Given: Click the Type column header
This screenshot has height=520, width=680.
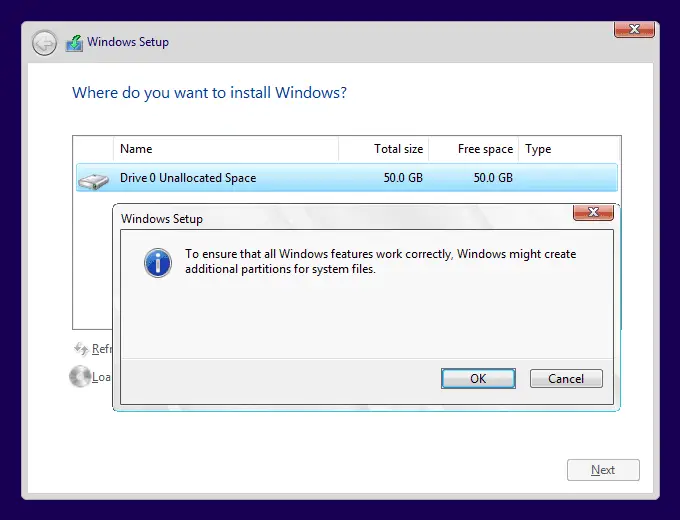Looking at the screenshot, I should point(569,149).
